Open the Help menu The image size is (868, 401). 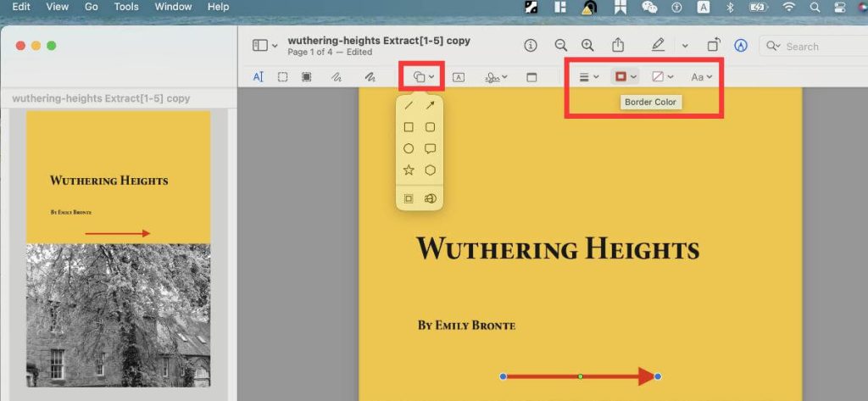pyautogui.click(x=218, y=7)
